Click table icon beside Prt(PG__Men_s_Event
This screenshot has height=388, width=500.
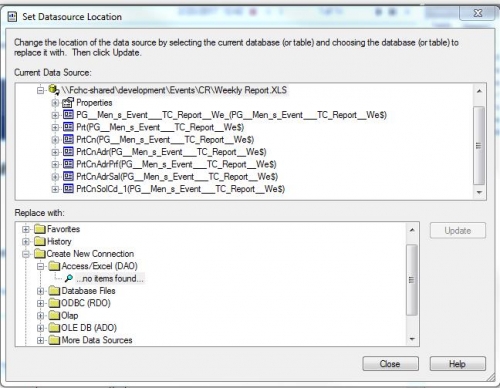coord(68,127)
